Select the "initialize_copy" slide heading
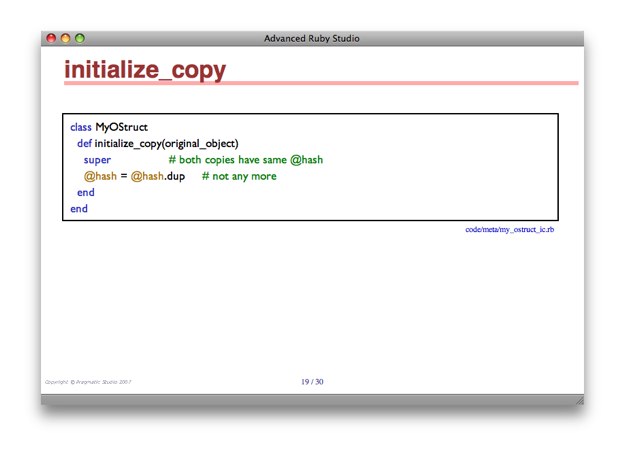 tap(145, 70)
